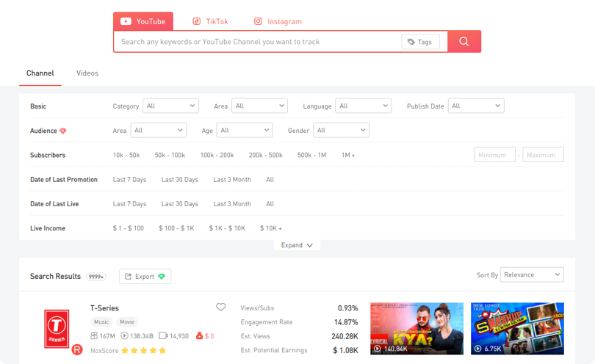
Task: Click the Est. Views 240.28K value
Action: (x=345, y=336)
